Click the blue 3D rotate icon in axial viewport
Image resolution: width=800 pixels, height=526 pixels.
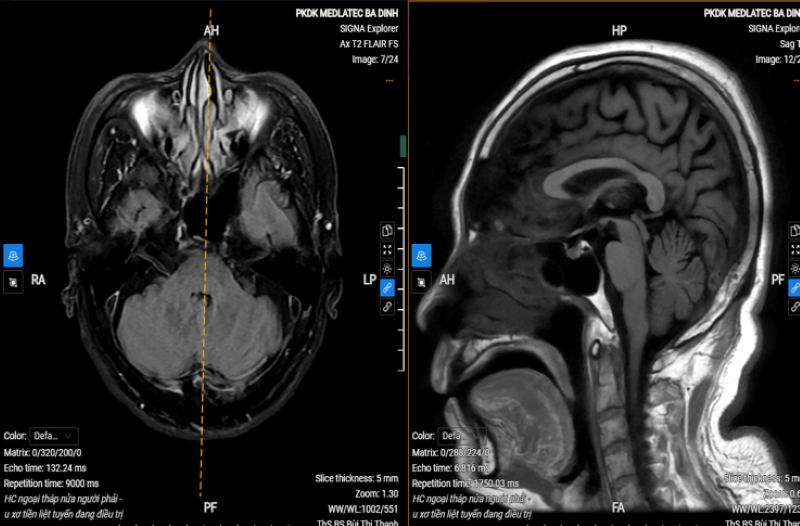[x=13, y=256]
